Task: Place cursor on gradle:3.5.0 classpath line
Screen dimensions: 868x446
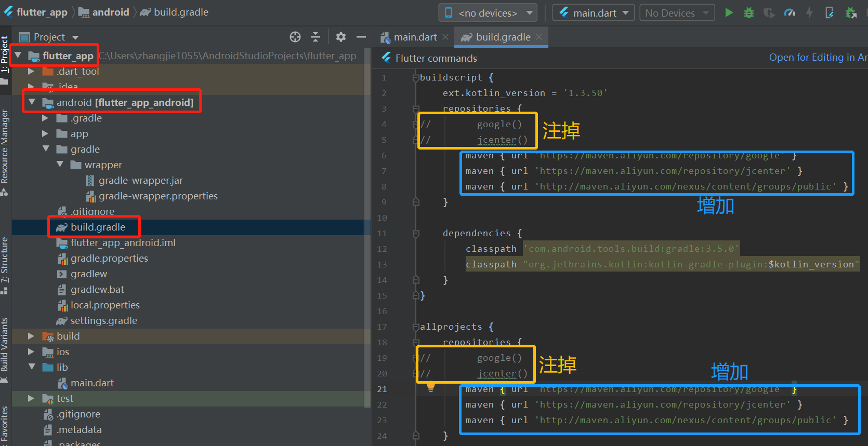Action: (602, 249)
